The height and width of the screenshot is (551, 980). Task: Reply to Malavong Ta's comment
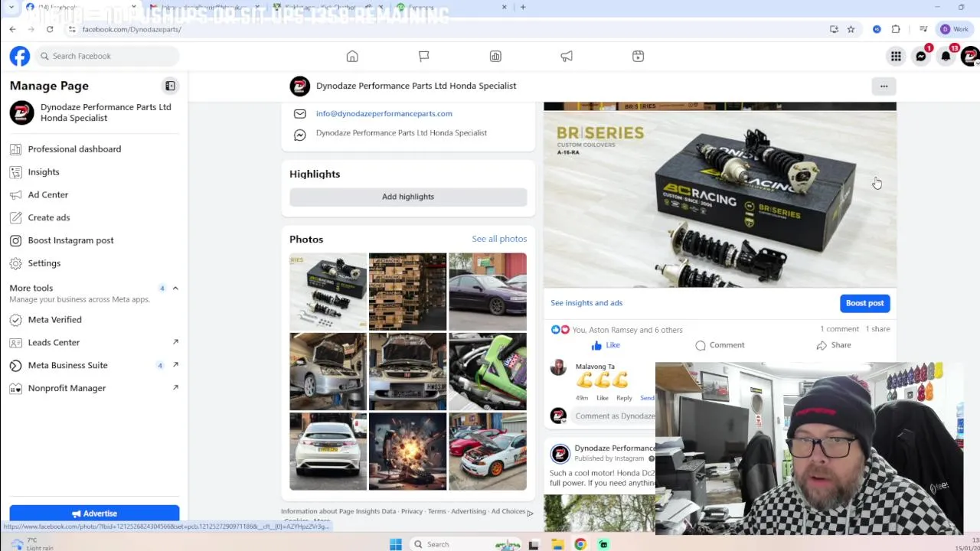point(624,398)
